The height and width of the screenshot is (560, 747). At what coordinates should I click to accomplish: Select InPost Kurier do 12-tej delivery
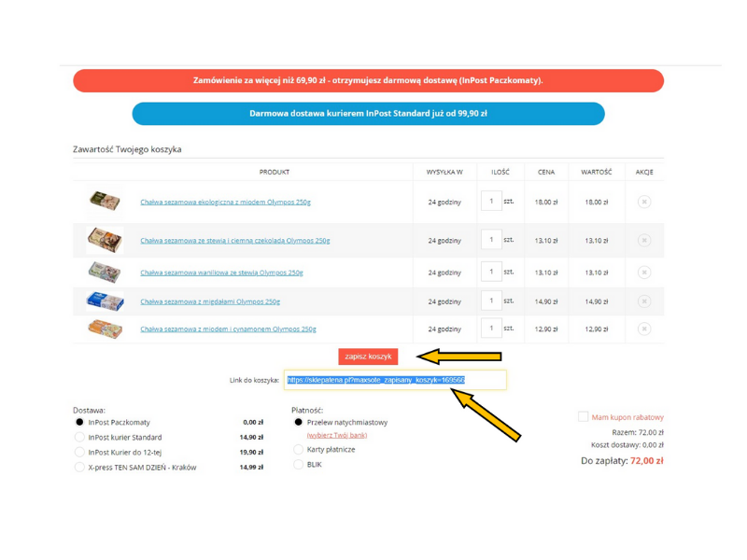79,452
